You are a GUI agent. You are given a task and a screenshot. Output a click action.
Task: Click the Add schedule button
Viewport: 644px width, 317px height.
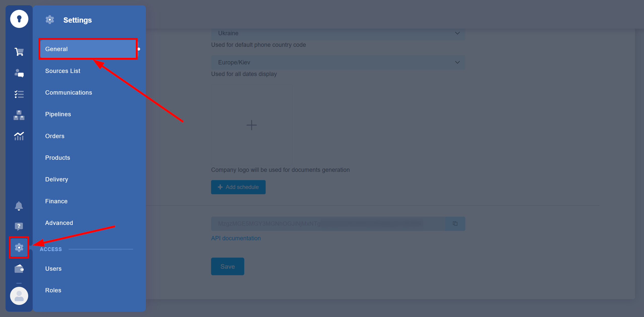(238, 187)
